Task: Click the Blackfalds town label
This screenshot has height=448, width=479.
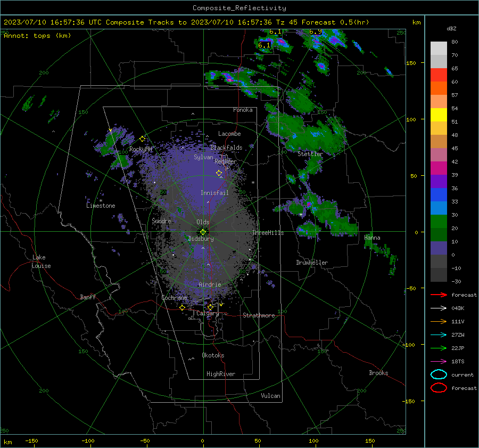Action: click(226, 148)
